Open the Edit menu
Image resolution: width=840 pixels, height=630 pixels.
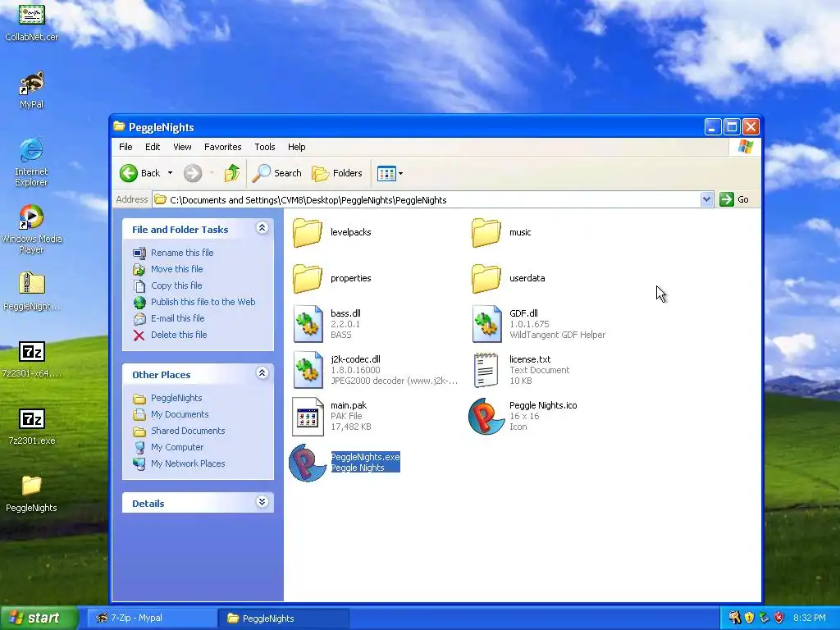(x=153, y=147)
